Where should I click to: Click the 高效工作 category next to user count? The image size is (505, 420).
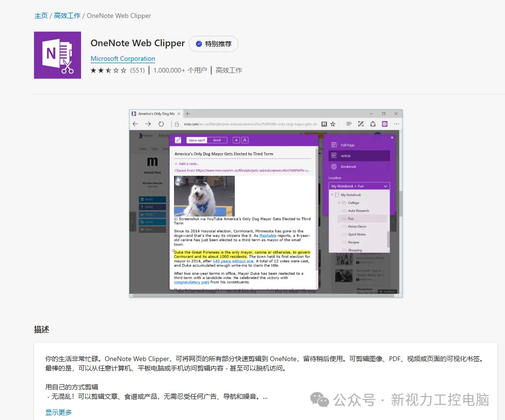[x=229, y=70]
